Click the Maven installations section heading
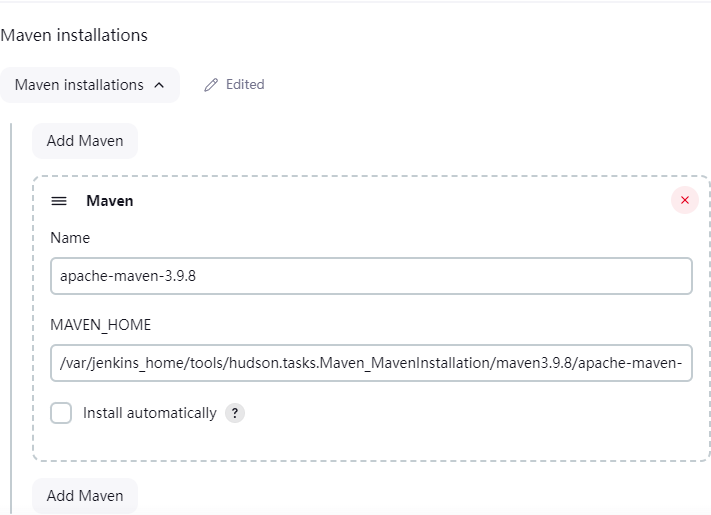The image size is (711, 515). 74,35
